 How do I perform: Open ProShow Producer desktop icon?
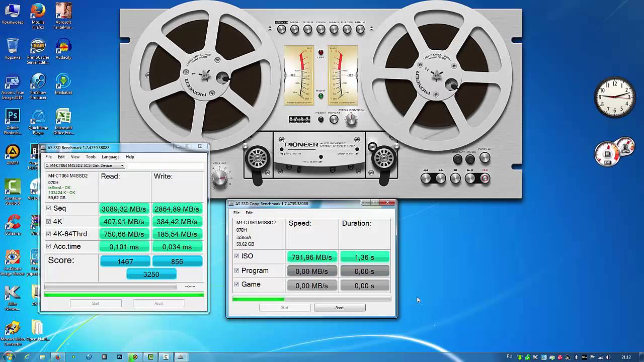click(38, 86)
